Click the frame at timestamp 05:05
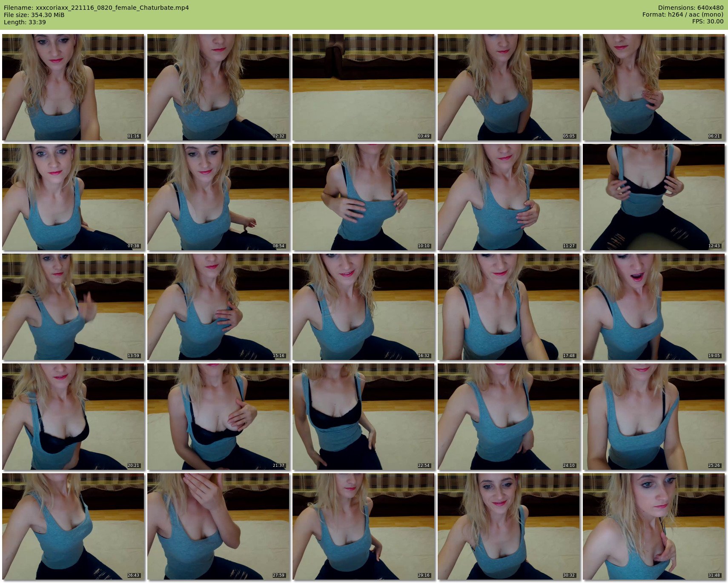The width and height of the screenshot is (728, 583). click(x=508, y=87)
